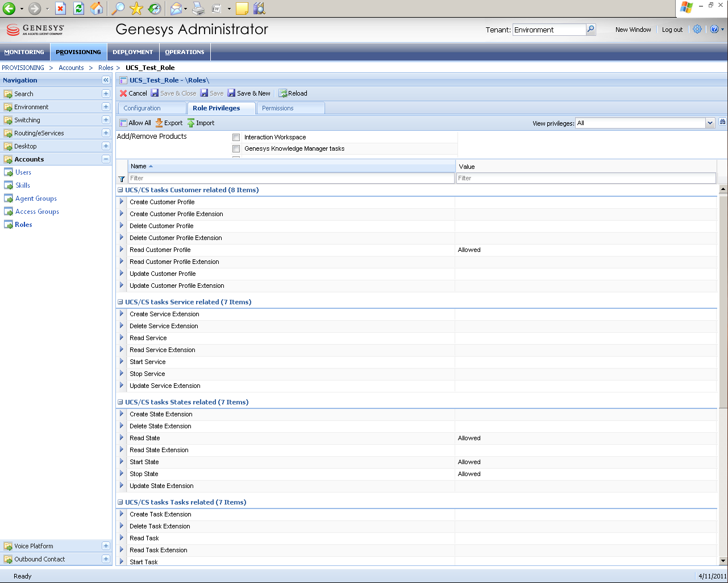
Task: Click the Name filter input field
Action: click(291, 178)
